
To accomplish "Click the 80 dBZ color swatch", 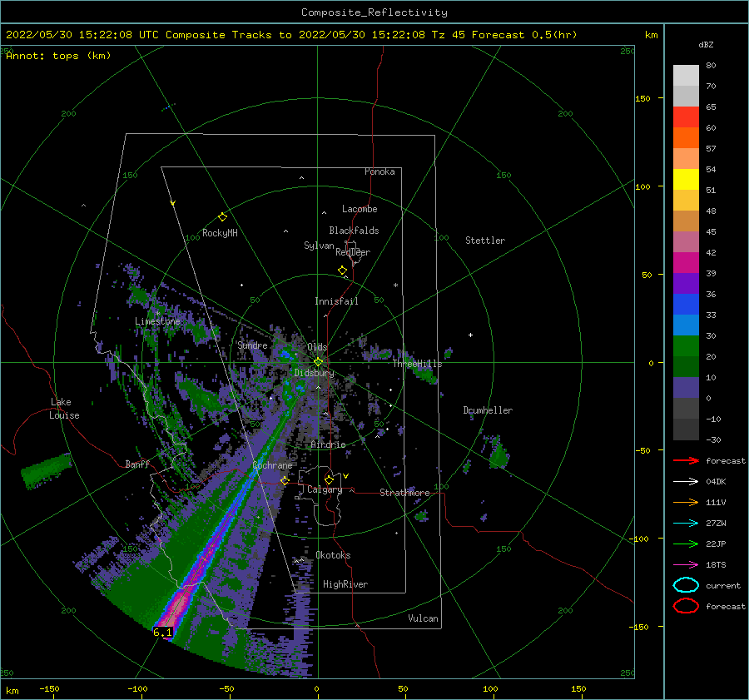I will coord(686,75).
